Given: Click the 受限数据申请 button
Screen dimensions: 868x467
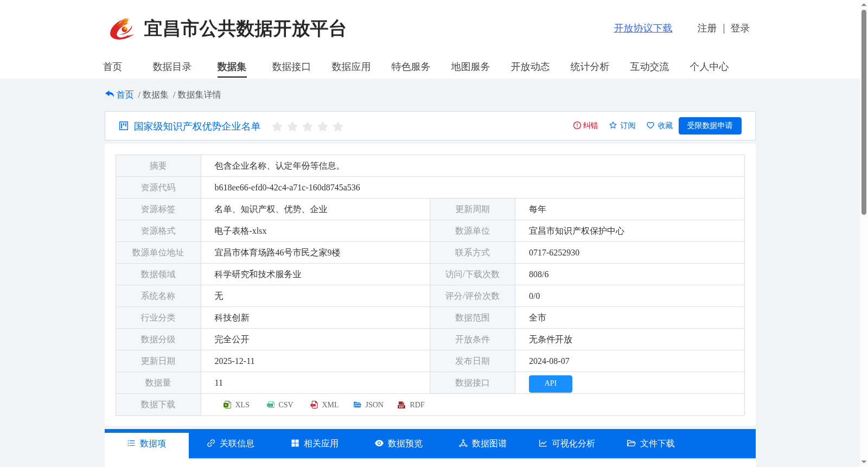Looking at the screenshot, I should click(710, 126).
